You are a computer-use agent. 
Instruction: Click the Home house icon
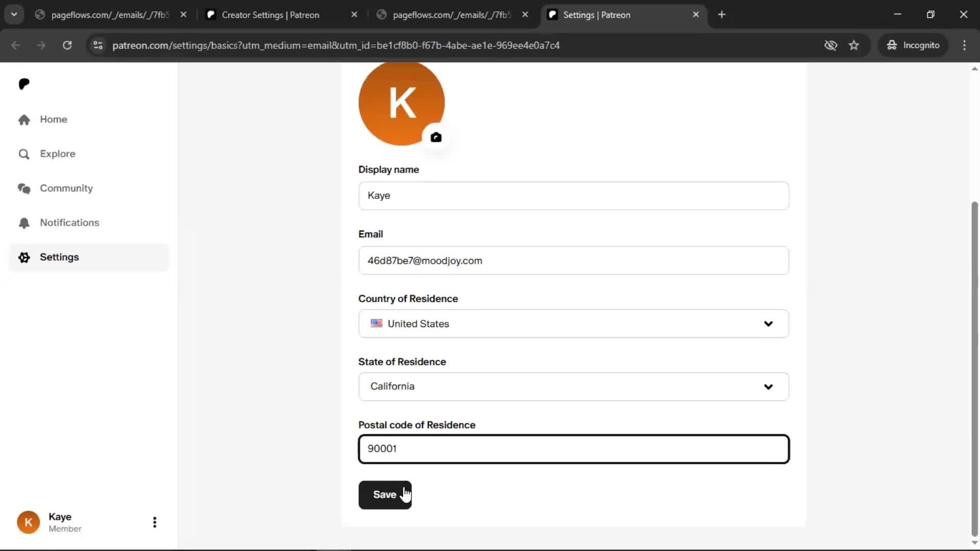(24, 119)
